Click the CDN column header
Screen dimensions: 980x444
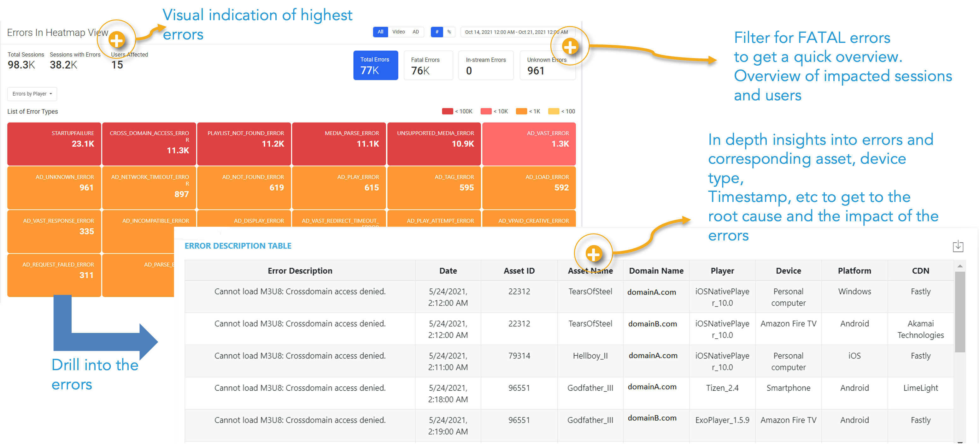(920, 271)
